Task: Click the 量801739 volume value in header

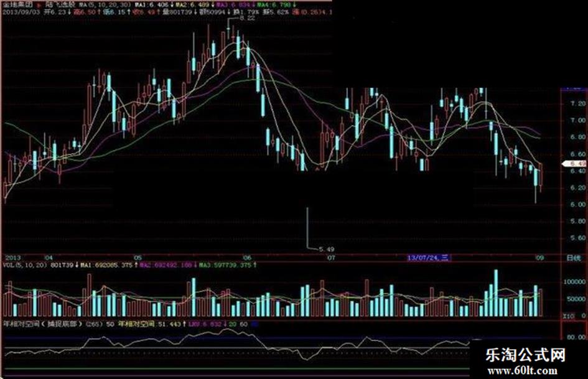Action: point(178,12)
